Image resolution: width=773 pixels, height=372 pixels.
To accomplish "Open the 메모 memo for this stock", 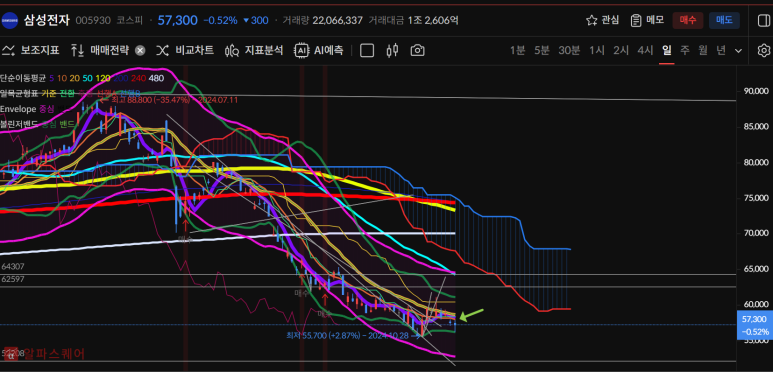I will point(647,20).
